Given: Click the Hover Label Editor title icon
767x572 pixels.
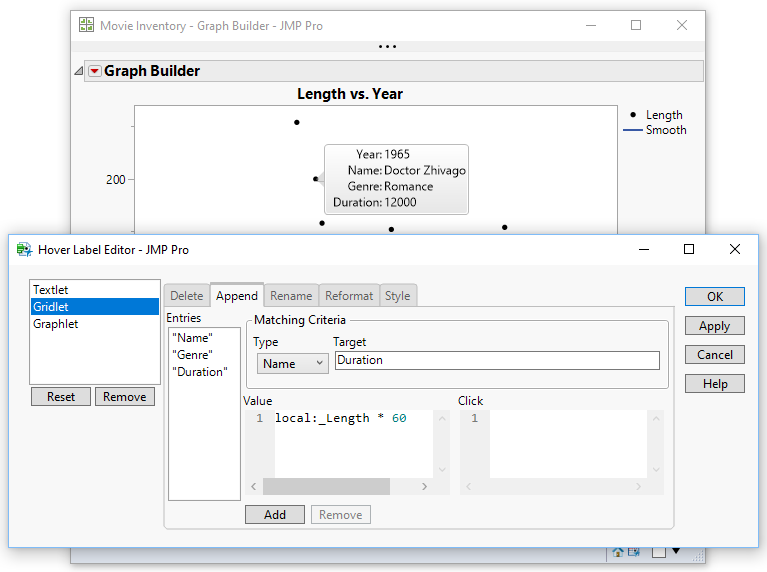Looking at the screenshot, I should click(x=25, y=249).
